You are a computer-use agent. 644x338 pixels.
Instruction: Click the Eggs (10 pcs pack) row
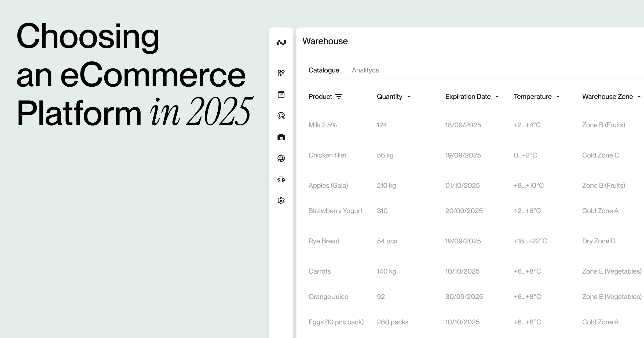(x=336, y=322)
